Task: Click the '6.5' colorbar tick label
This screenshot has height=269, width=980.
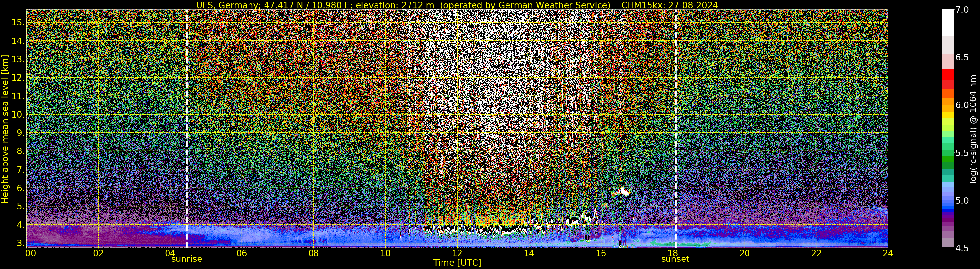Action: pos(962,57)
